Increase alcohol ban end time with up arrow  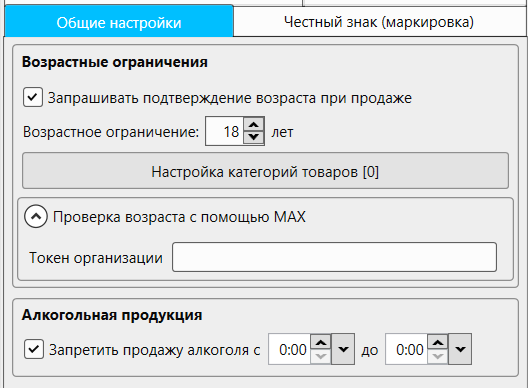tap(438, 343)
